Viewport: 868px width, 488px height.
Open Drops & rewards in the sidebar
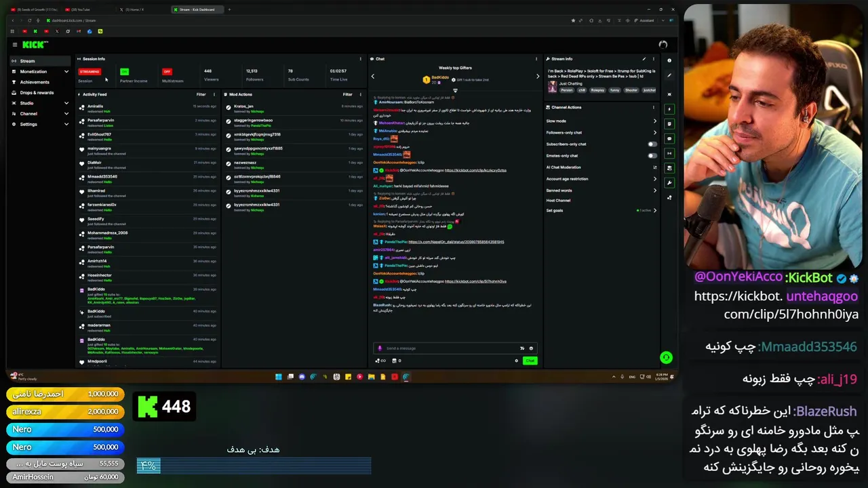pos(39,93)
